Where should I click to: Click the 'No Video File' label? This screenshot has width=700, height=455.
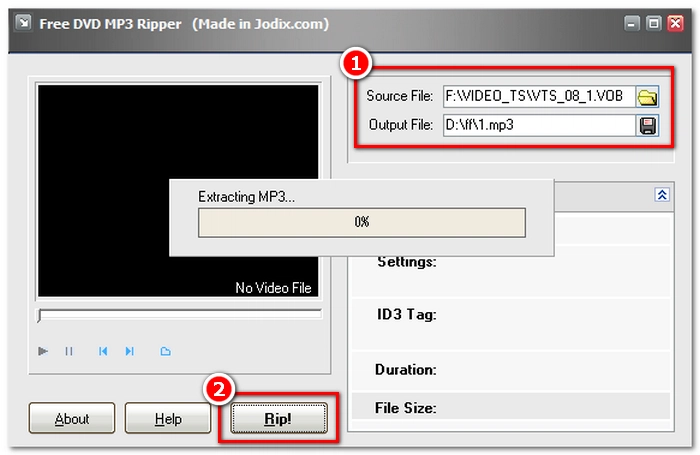tap(274, 288)
